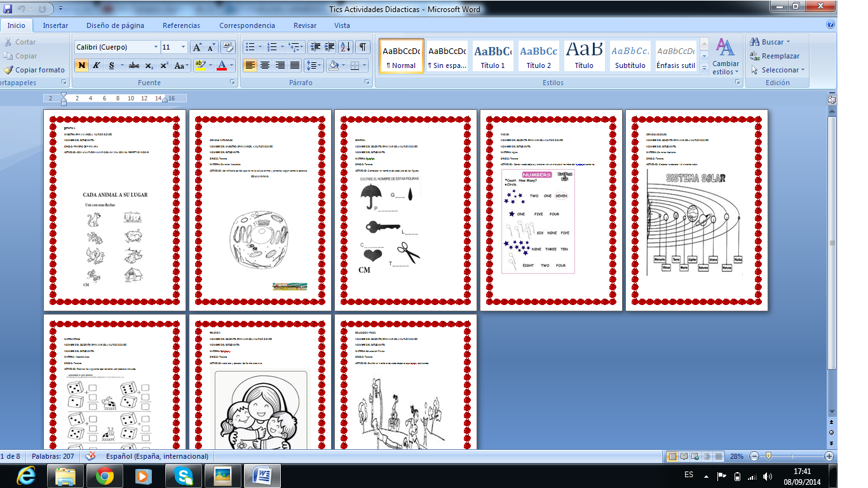Image resolution: width=868 pixels, height=488 pixels.
Task: Expand the font size 11 dropdown
Action: point(184,47)
